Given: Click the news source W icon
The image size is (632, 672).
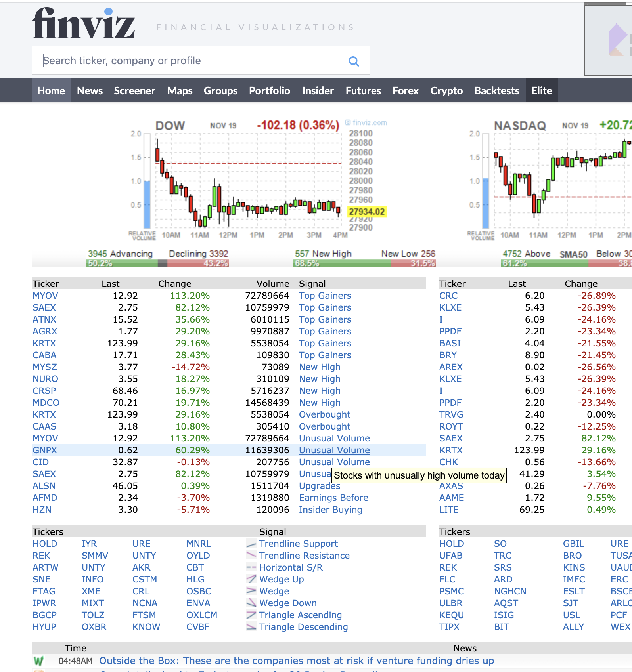Looking at the screenshot, I should pos(38,661).
